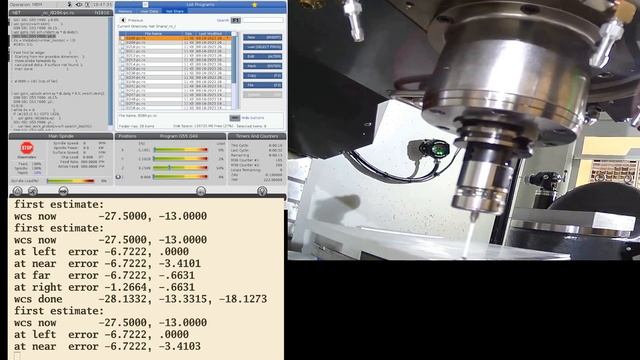640x360 pixels.
Task: Click the yellow star icon in the List Programs header
Action: point(254,4)
